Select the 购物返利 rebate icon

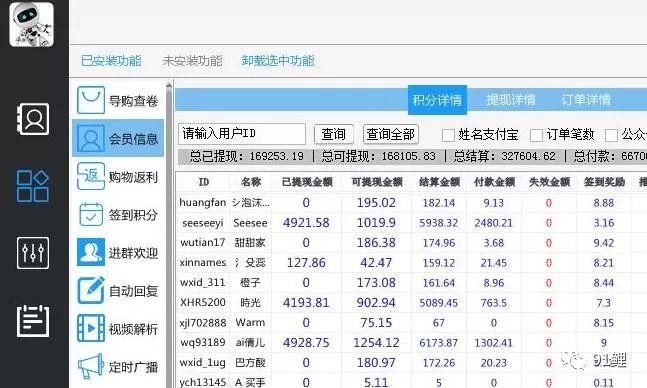point(91,176)
